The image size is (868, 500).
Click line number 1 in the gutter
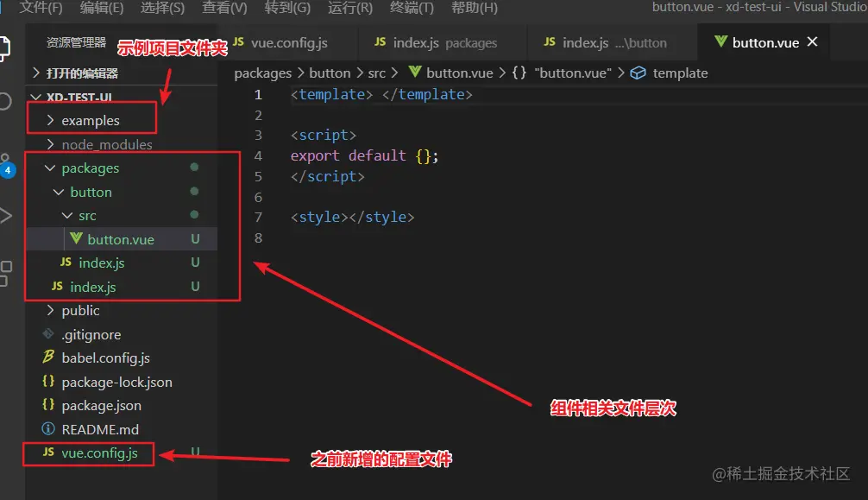coord(258,95)
